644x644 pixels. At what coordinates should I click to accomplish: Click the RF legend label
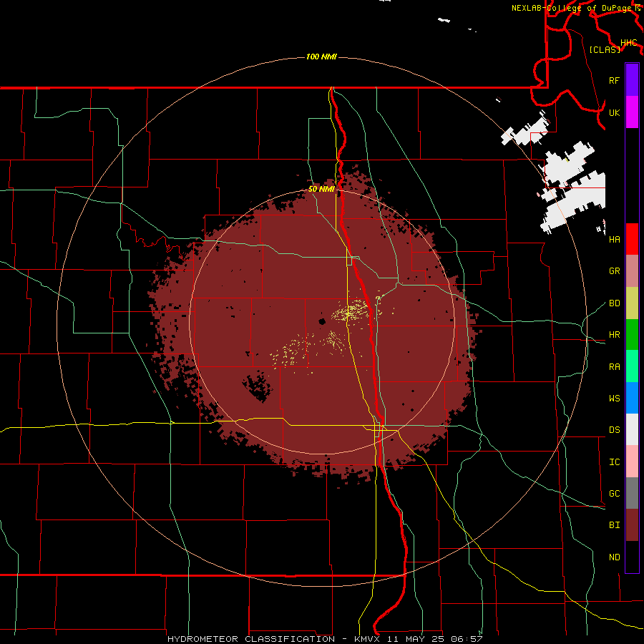tap(614, 80)
